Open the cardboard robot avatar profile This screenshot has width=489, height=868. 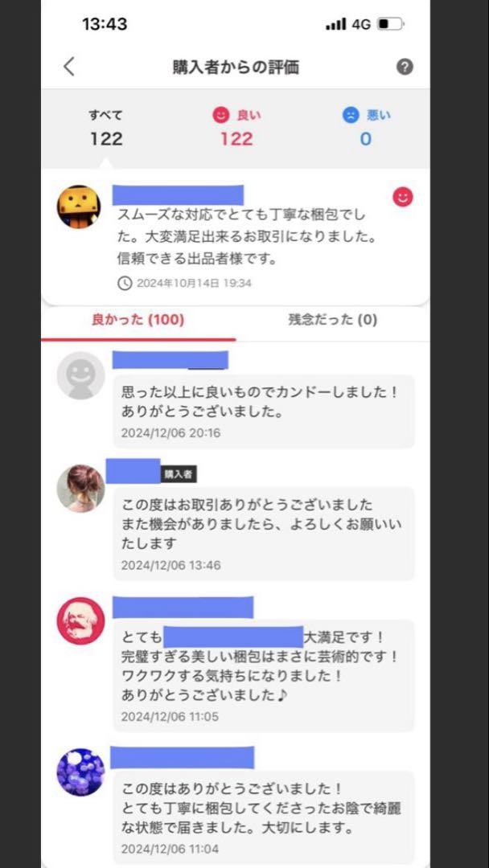point(79,207)
